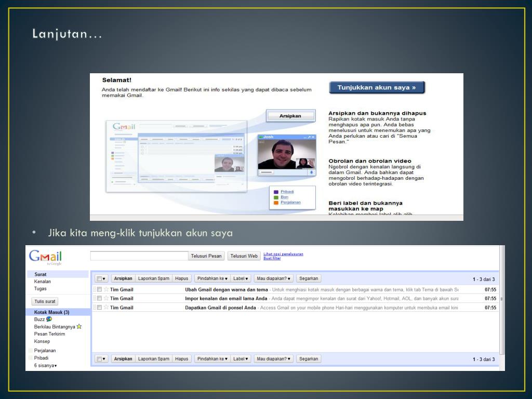Viewport: 532px width, 399px height.
Task: Tick checkbox for 'Ubah Gmail dengan warna' email
Action: tap(99, 289)
